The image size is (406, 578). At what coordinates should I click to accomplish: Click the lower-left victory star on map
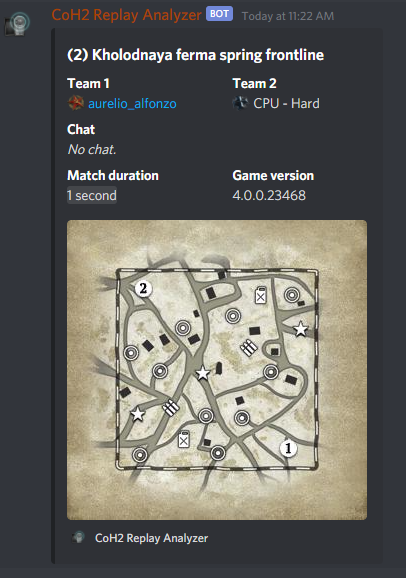coord(138,414)
